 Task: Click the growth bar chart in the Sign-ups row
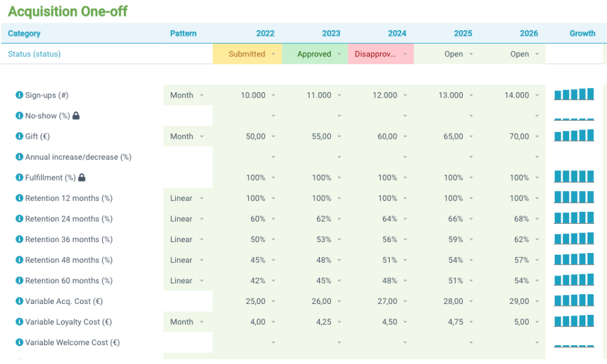pos(573,94)
